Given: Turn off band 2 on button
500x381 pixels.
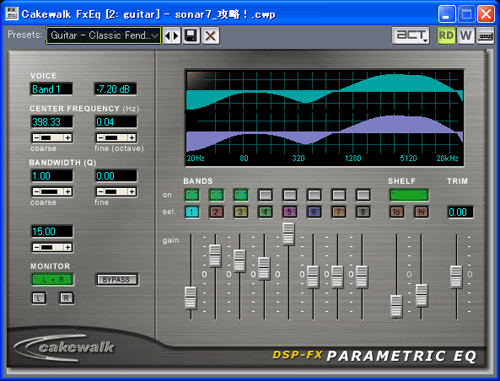Looking at the screenshot, I should point(216,195).
